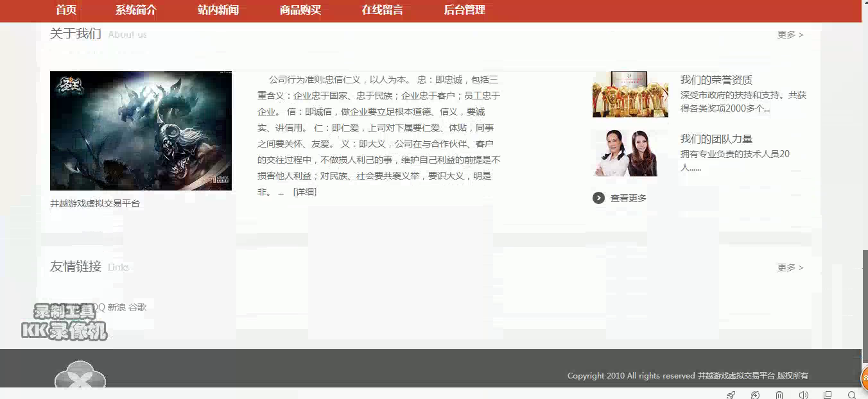Screen dimensions: 868x399
Task: Toggle the speaker mute icon in status bar
Action: [804, 395]
